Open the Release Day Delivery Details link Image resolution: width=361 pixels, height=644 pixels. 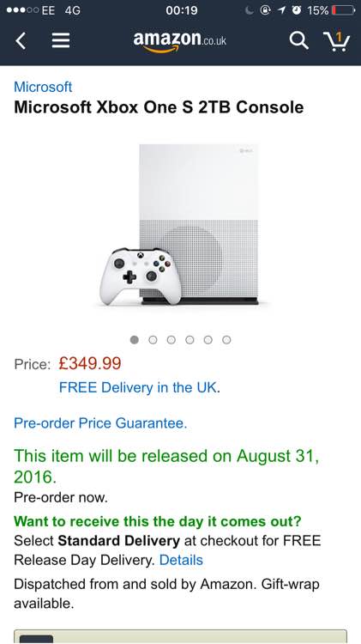click(181, 560)
